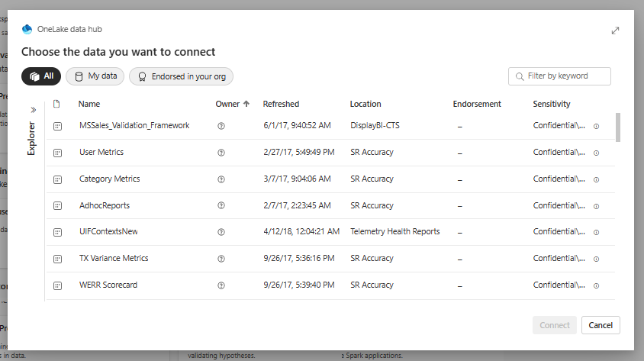Expand the Explorer pane with the double chevron
644x361 pixels.
[34, 110]
